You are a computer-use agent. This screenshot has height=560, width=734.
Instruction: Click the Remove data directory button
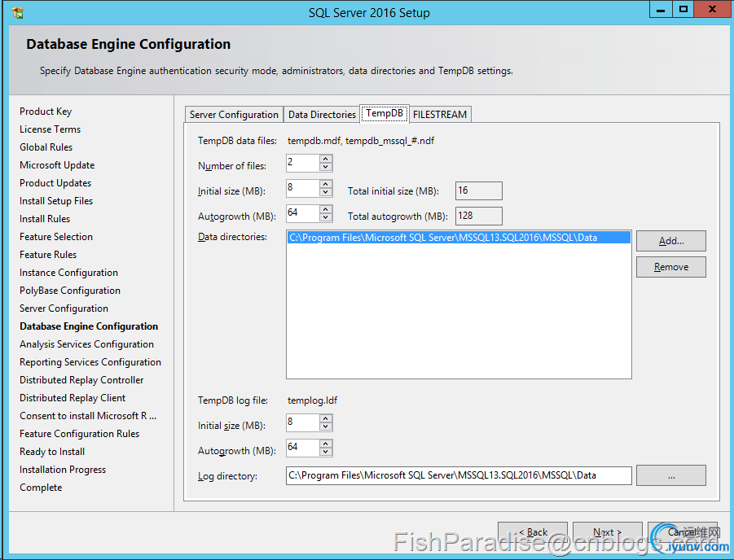(671, 267)
